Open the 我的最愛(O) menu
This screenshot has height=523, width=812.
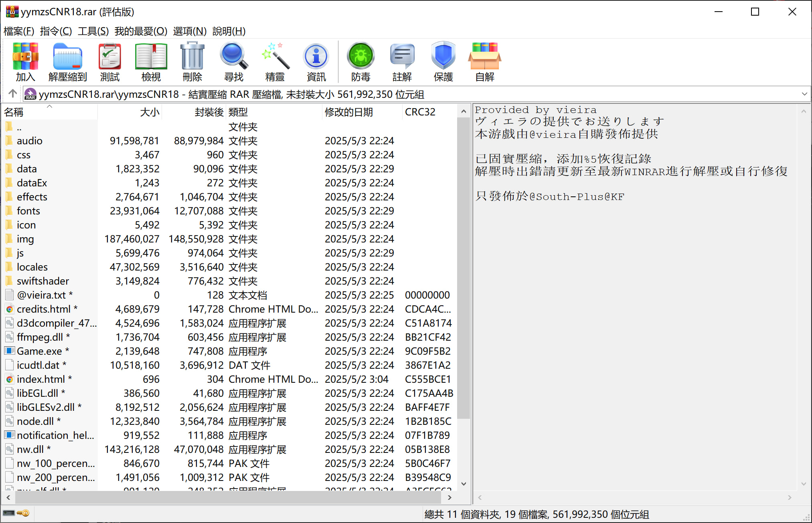[x=141, y=31]
